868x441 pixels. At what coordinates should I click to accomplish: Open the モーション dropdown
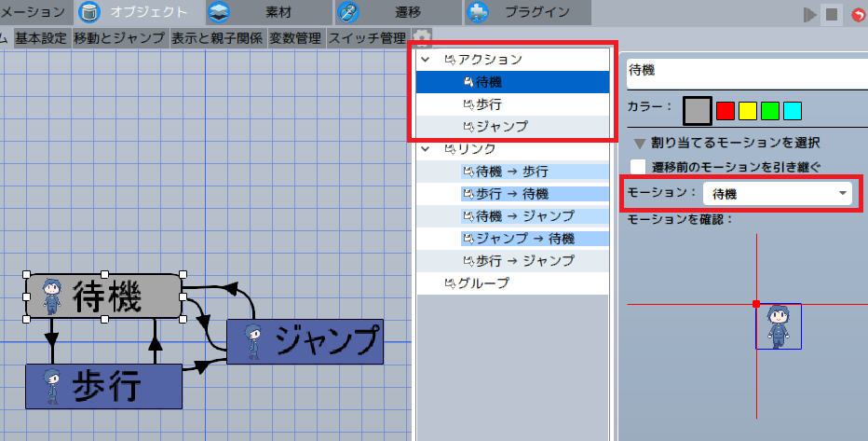click(778, 194)
